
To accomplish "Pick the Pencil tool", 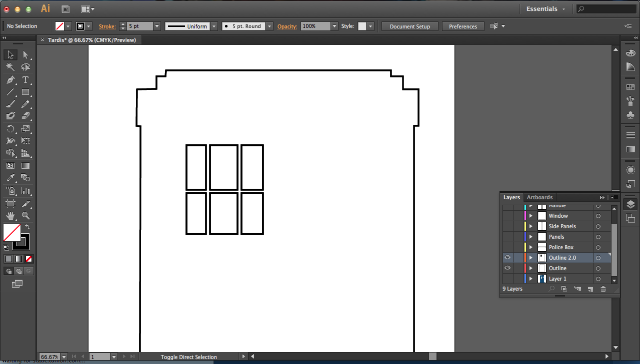I will (25, 104).
